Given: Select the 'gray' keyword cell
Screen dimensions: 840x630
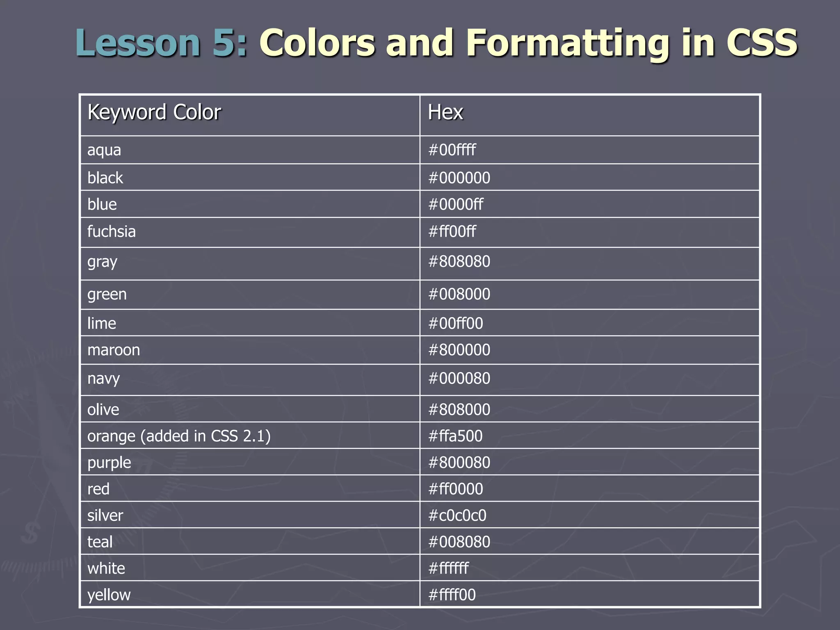Looking at the screenshot, I should pos(102,262).
